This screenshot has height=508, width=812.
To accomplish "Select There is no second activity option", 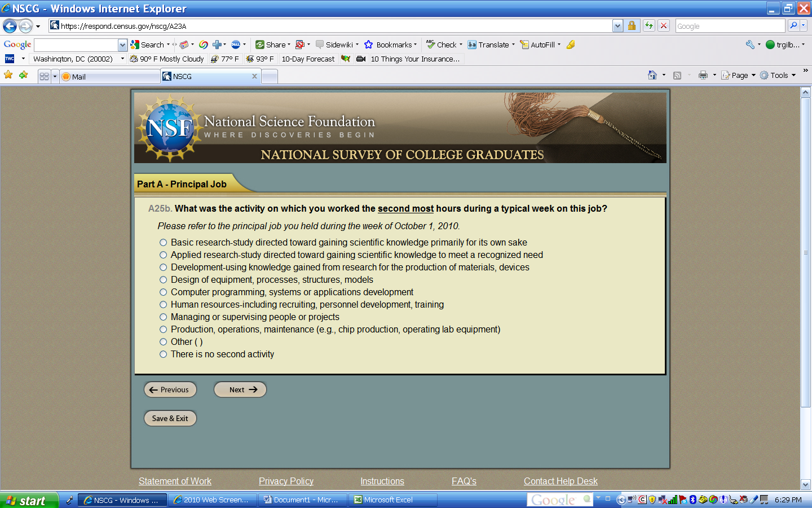I will pos(163,354).
